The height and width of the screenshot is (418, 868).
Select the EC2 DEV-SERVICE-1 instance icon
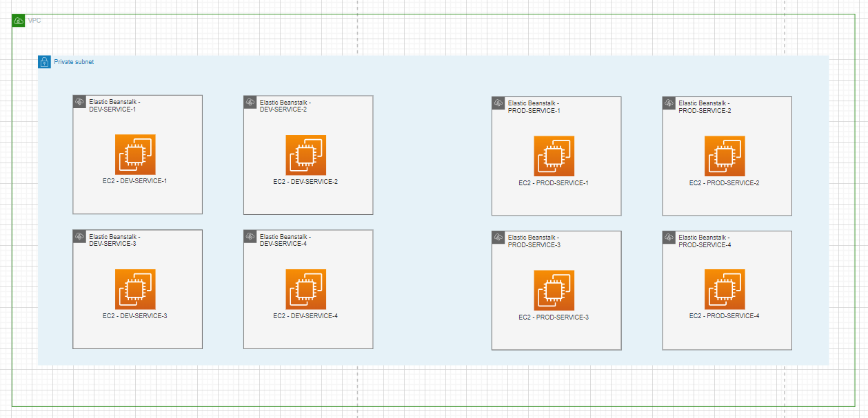135,154
